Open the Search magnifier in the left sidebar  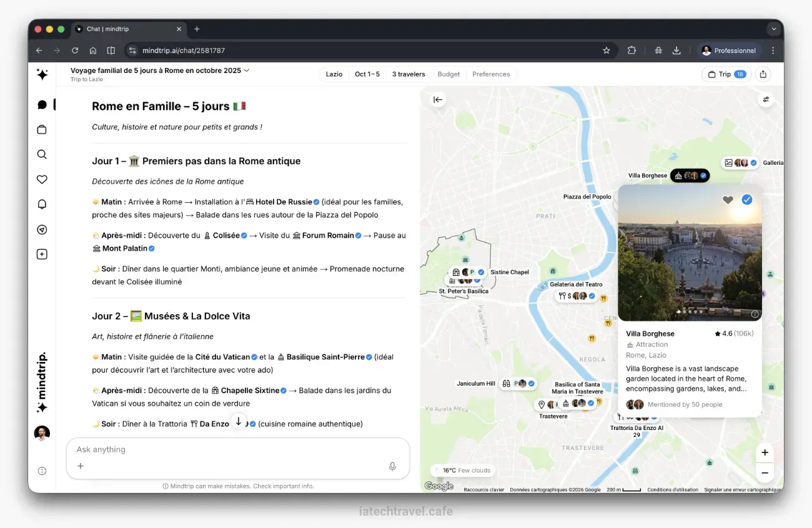pyautogui.click(x=42, y=155)
